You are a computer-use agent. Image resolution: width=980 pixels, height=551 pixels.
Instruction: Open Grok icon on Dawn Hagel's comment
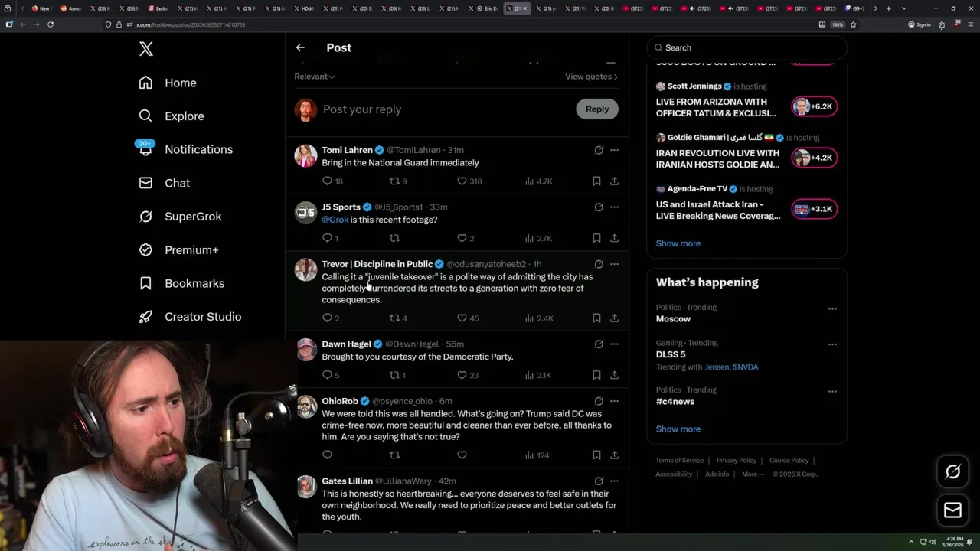599,344
